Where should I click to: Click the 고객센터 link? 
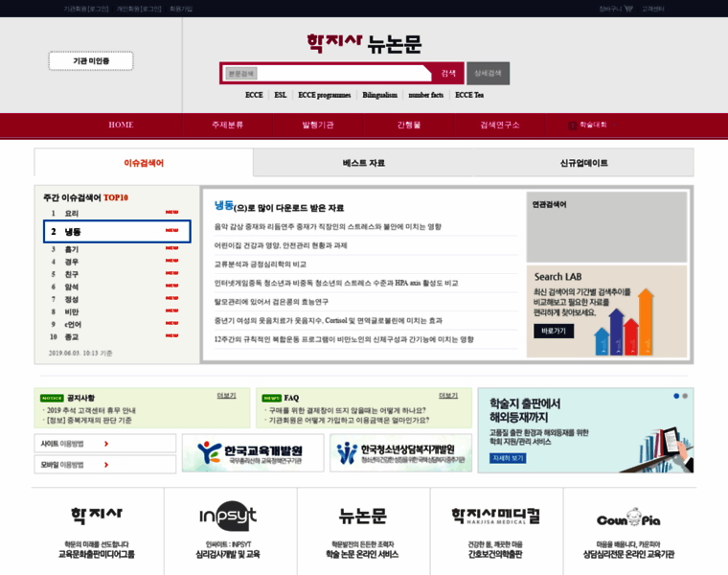(653, 9)
